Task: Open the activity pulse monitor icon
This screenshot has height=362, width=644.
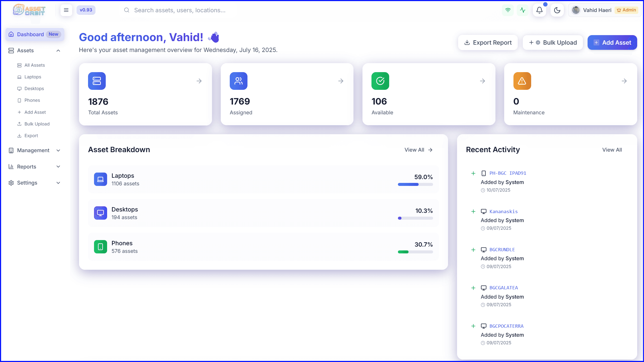Action: [522, 10]
